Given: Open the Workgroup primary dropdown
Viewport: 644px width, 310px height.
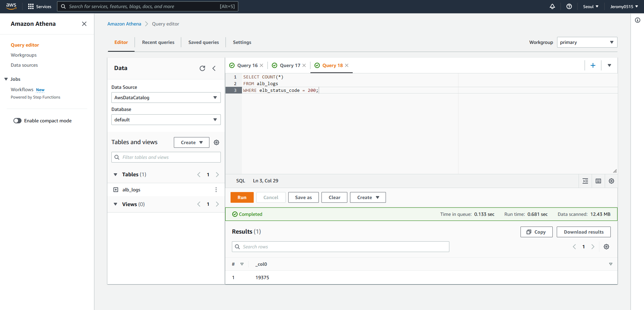Looking at the screenshot, I should pos(587,42).
